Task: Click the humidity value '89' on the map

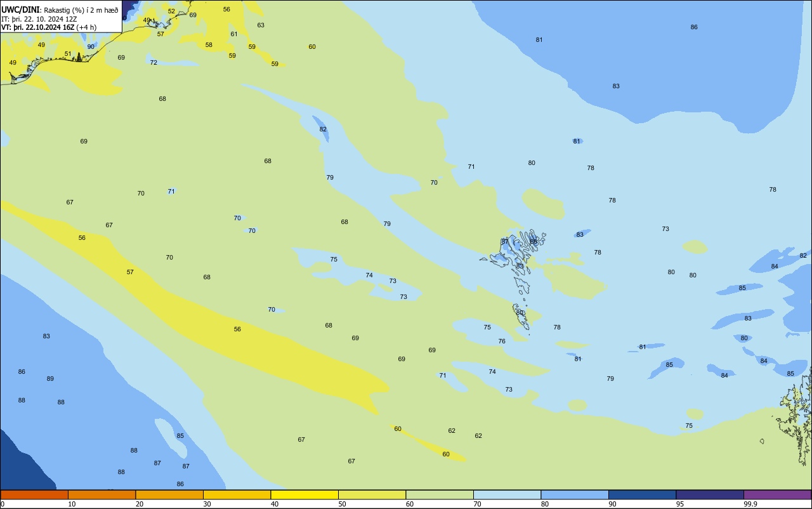Action: [50, 379]
